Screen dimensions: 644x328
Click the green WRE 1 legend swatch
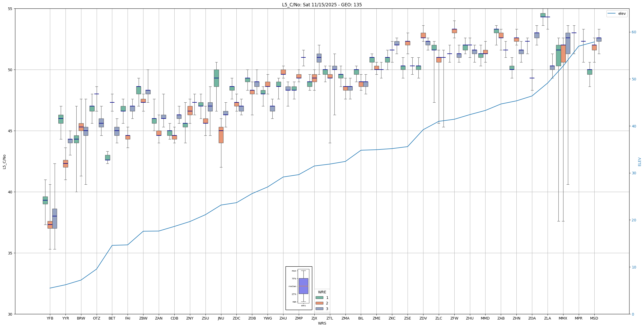pyautogui.click(x=319, y=298)
